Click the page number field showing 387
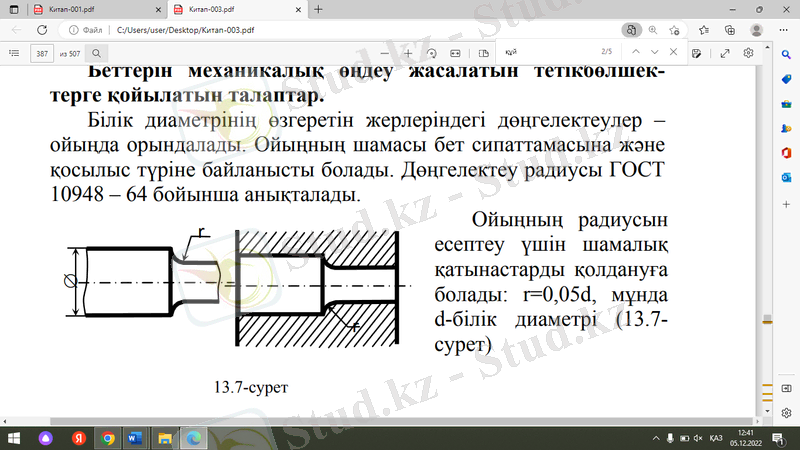This screenshot has width=800, height=450. (42, 51)
